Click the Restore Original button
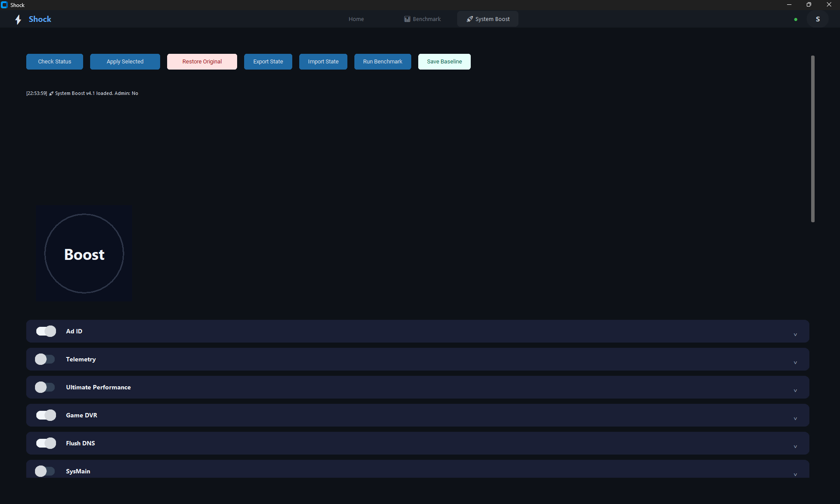This screenshot has height=504, width=840. pos(202,62)
